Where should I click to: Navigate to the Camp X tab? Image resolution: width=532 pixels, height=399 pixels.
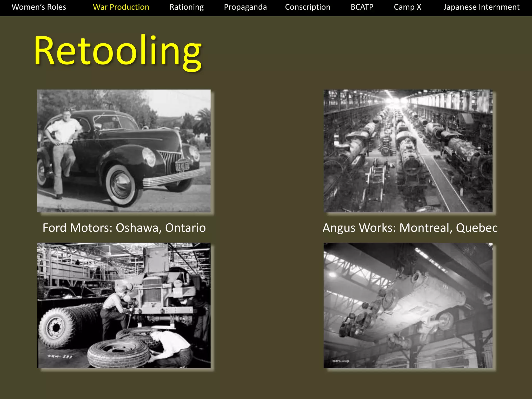(407, 7)
